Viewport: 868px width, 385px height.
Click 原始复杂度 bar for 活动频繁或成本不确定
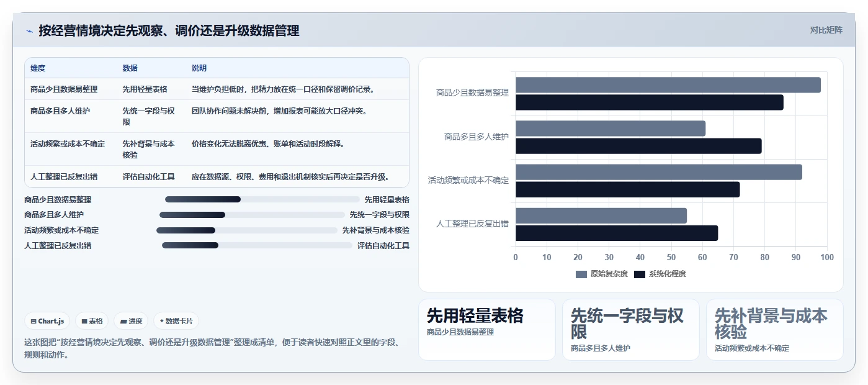tap(659, 172)
